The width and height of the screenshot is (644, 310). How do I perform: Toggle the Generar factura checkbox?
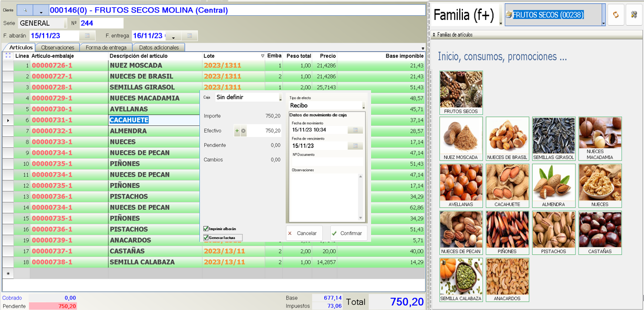(206, 238)
